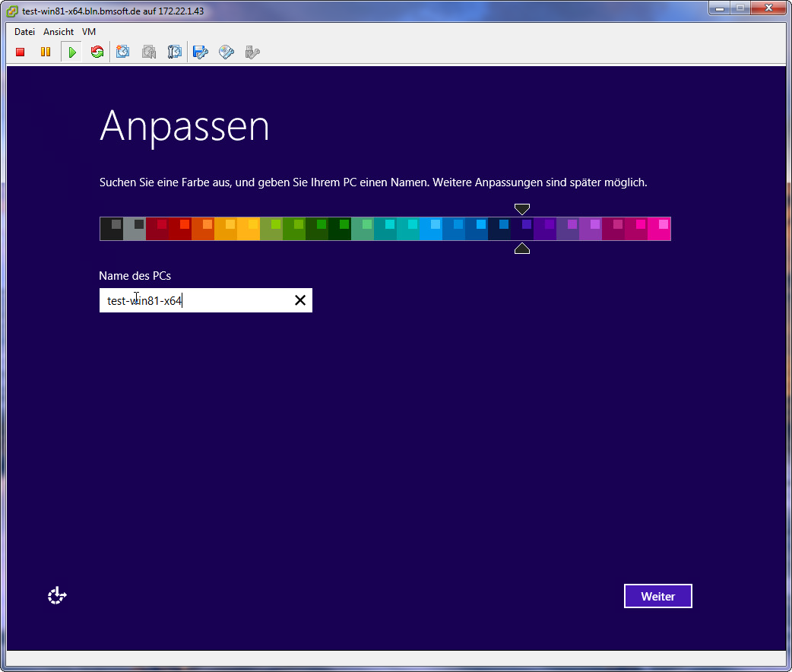Open the VM menu
The image size is (792, 672).
[x=89, y=32]
